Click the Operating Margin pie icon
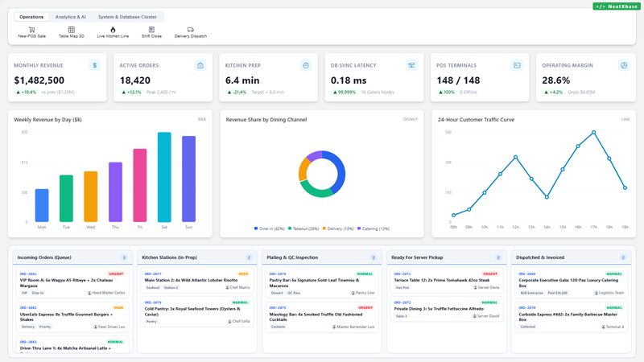The height and width of the screenshot is (362, 644). (x=623, y=65)
